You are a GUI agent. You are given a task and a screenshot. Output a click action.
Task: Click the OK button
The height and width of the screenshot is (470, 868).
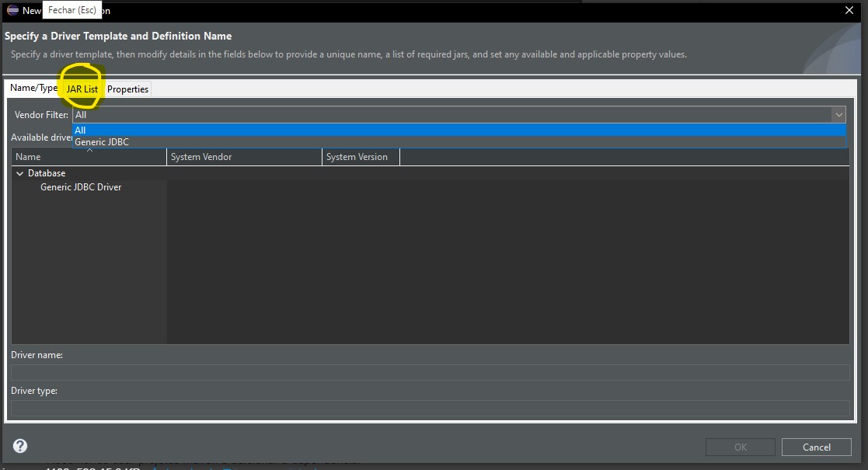pos(740,447)
